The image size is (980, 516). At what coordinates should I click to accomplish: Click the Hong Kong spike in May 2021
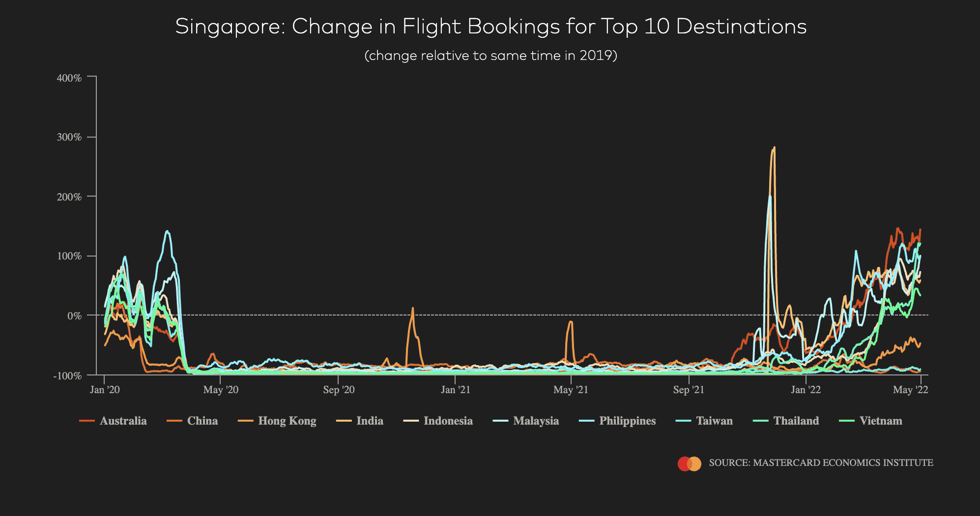570,322
